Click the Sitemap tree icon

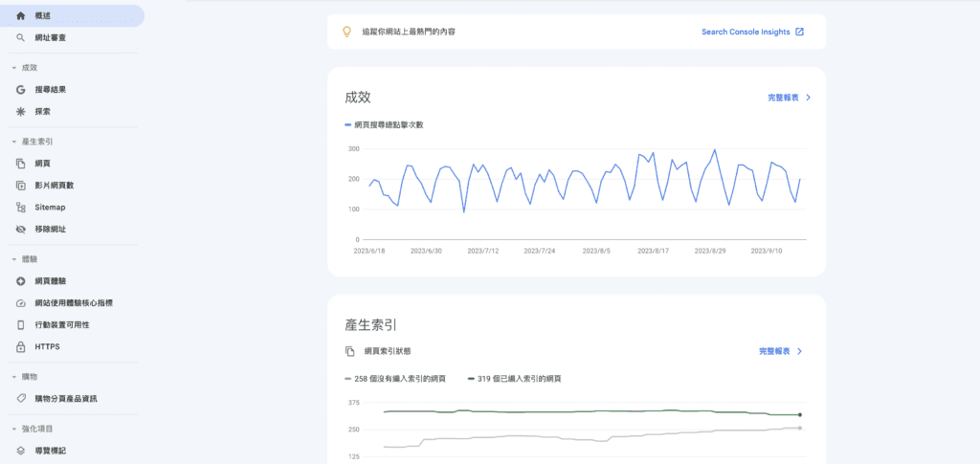point(21,208)
